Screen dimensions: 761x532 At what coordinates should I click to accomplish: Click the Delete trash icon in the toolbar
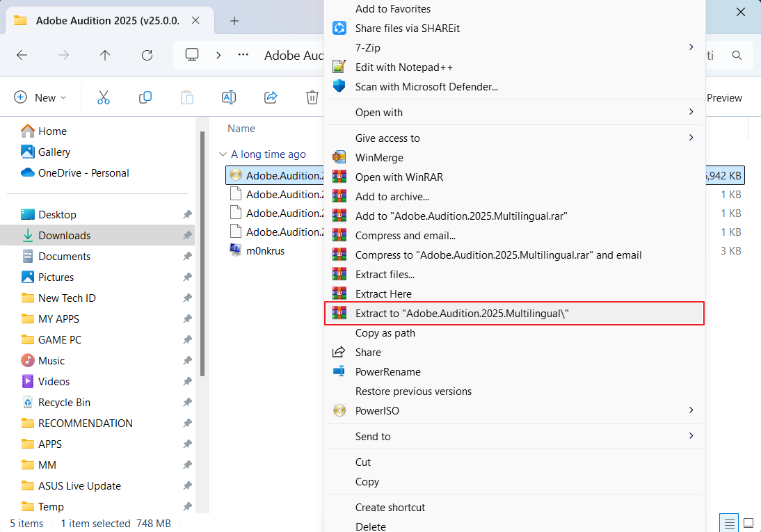coord(312,97)
